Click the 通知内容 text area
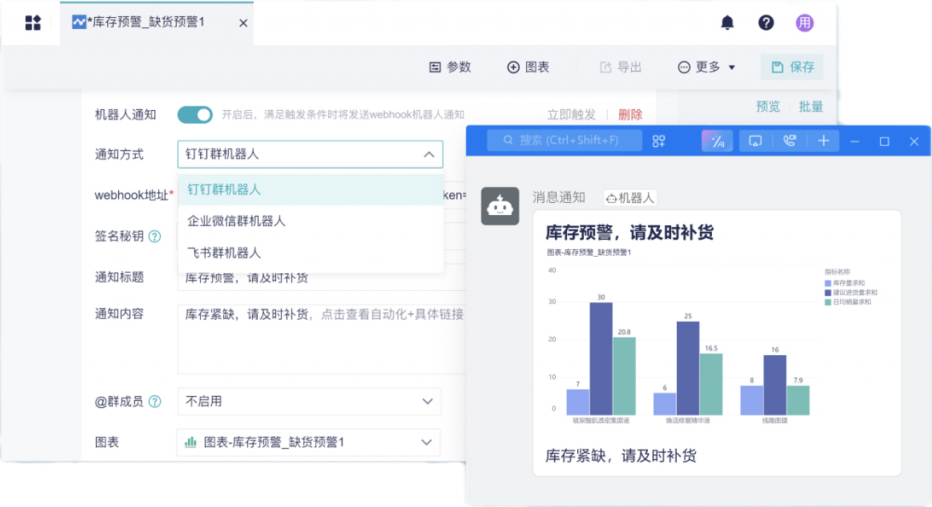The image size is (932, 507). click(x=322, y=339)
